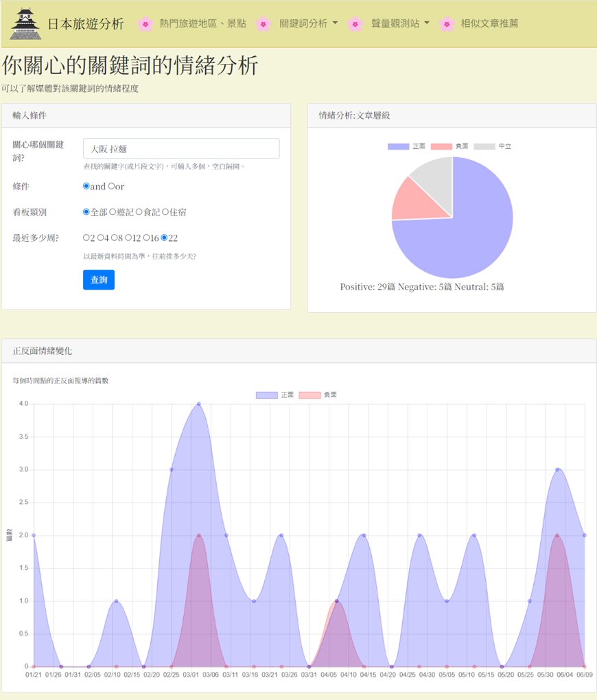
Task: Click the sakura icon before 相似文章推薦
Action: click(447, 24)
